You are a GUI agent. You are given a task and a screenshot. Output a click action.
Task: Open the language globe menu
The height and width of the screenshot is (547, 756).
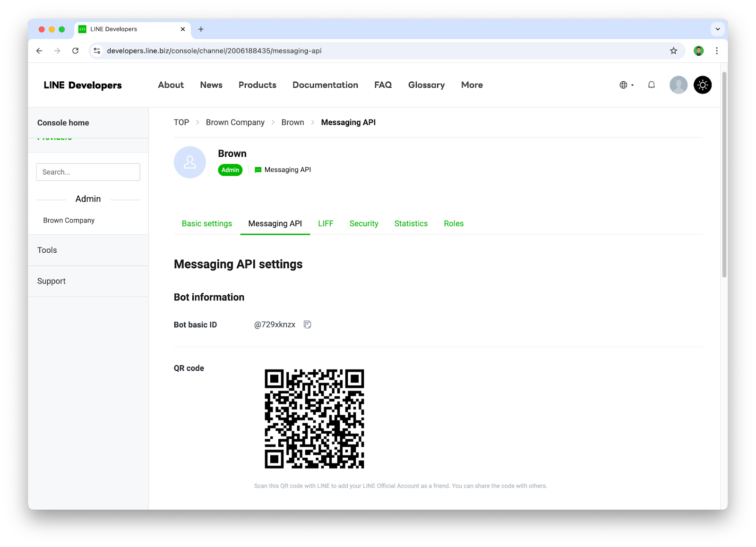[627, 85]
